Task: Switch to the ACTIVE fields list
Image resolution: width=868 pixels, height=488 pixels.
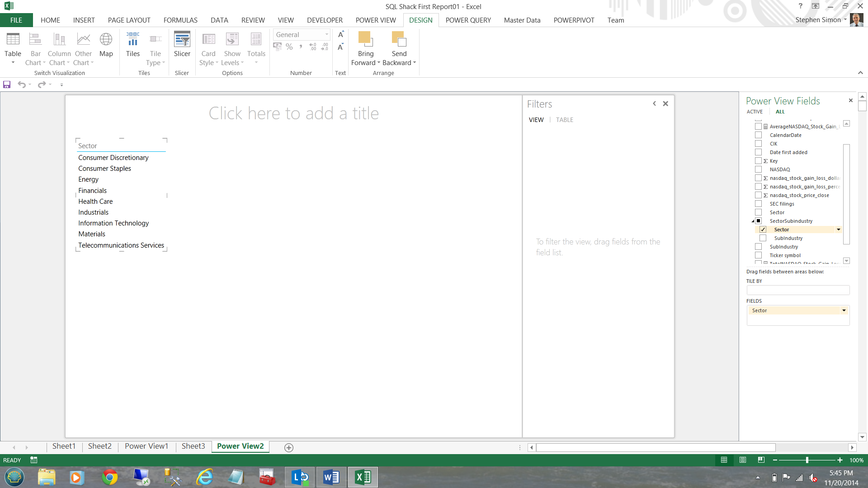Action: click(x=754, y=112)
